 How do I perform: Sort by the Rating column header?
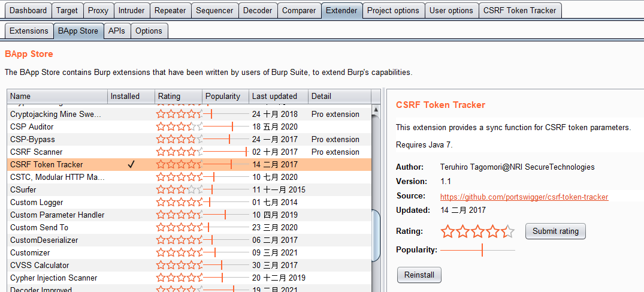(x=179, y=97)
